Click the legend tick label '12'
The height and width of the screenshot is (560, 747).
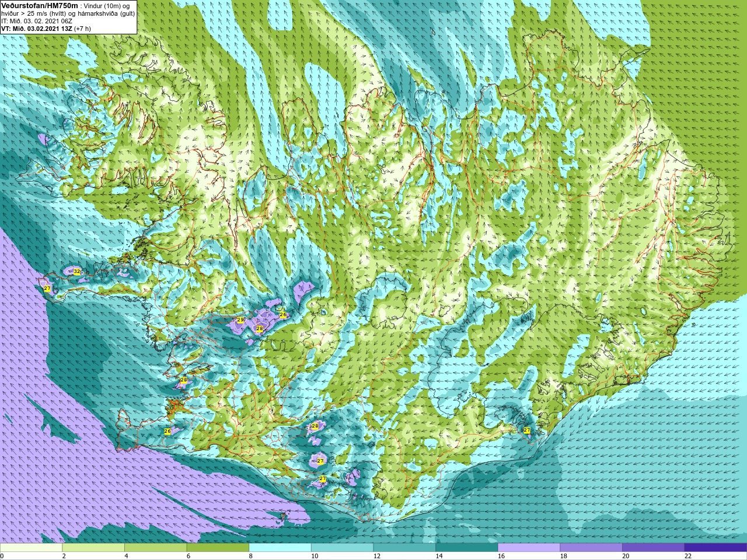(x=377, y=556)
